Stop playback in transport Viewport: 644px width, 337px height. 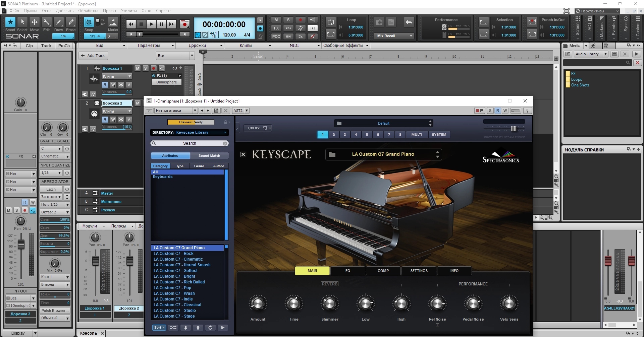click(141, 24)
